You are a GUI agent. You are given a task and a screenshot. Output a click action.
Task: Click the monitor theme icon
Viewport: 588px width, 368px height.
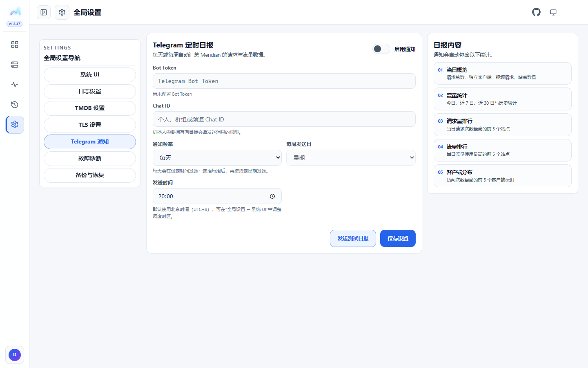click(553, 12)
